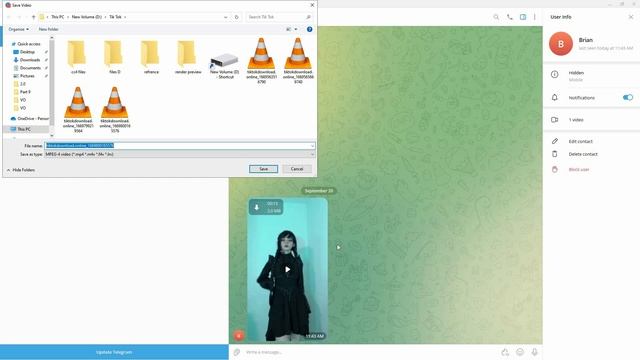Select Block user option
The width and height of the screenshot is (640, 360).
click(579, 169)
